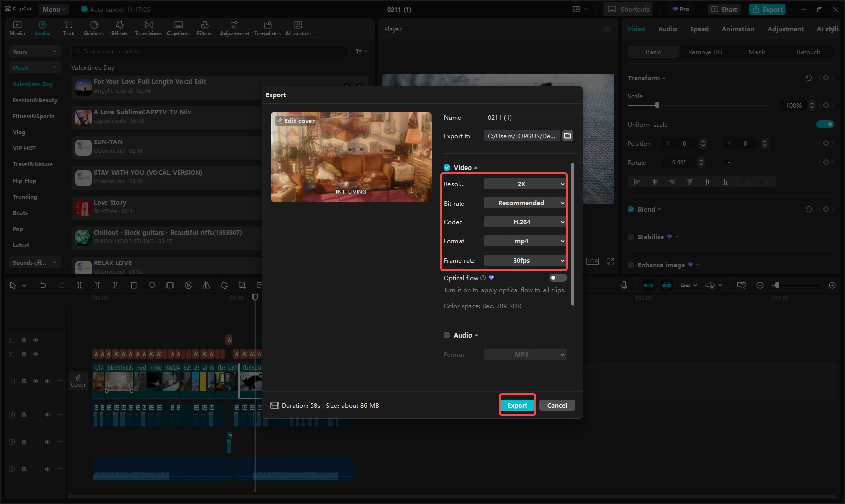Check the Audio export checkbox
The image size is (845, 504).
446,334
